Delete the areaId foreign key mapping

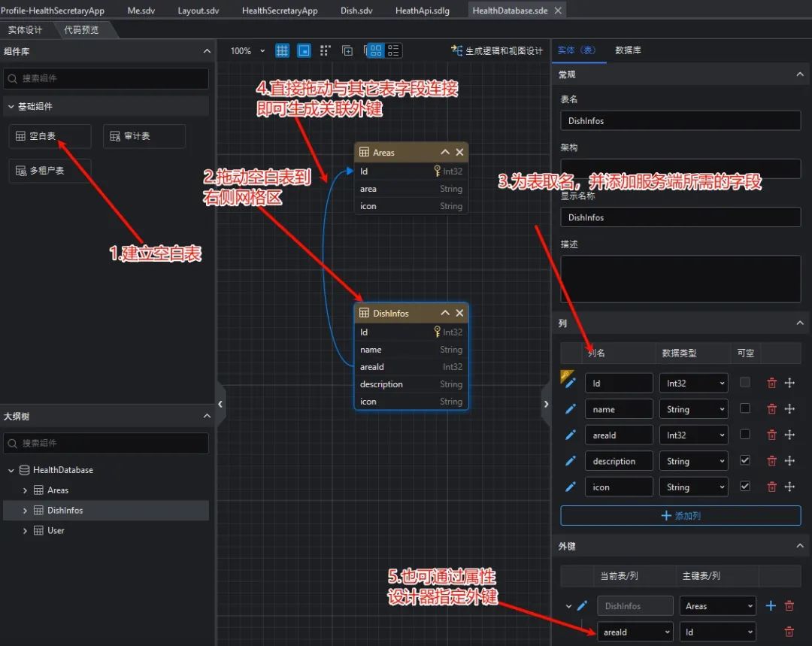(789, 632)
